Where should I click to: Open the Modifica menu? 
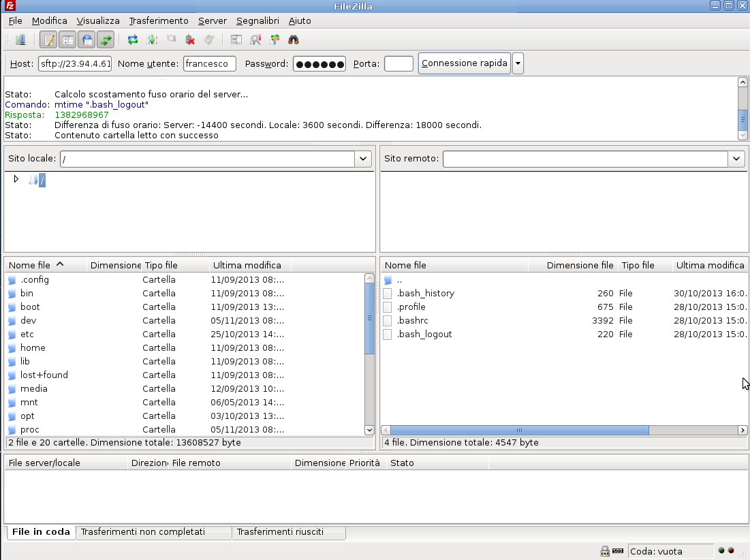click(49, 20)
